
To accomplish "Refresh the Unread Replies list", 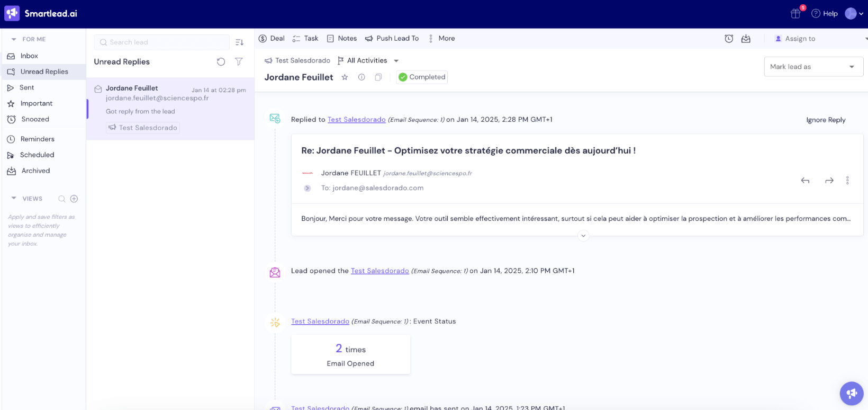I will 221,61.
